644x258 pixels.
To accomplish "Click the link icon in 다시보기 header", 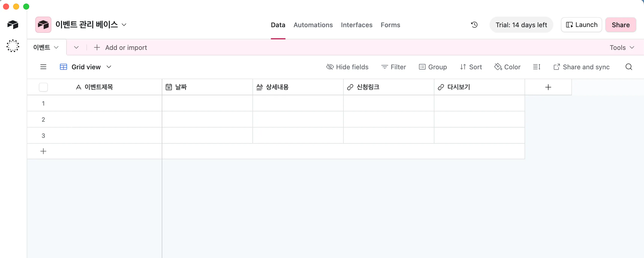I will pos(441,87).
